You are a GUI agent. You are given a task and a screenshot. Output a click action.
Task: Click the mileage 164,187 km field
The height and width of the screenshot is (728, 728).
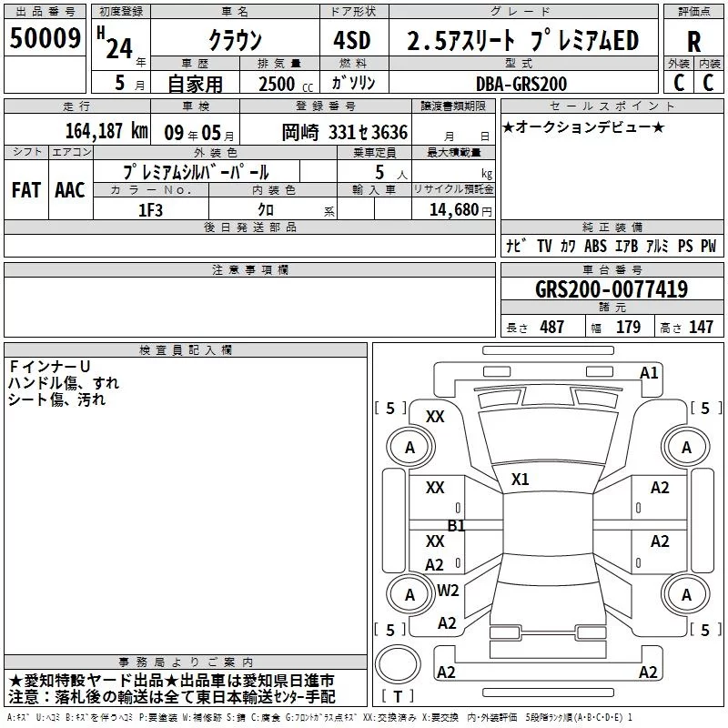(x=77, y=131)
